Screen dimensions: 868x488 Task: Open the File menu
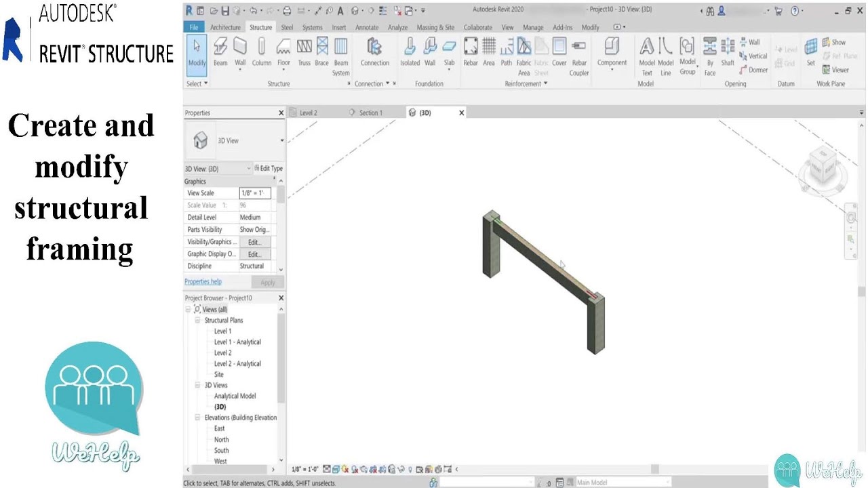[194, 27]
